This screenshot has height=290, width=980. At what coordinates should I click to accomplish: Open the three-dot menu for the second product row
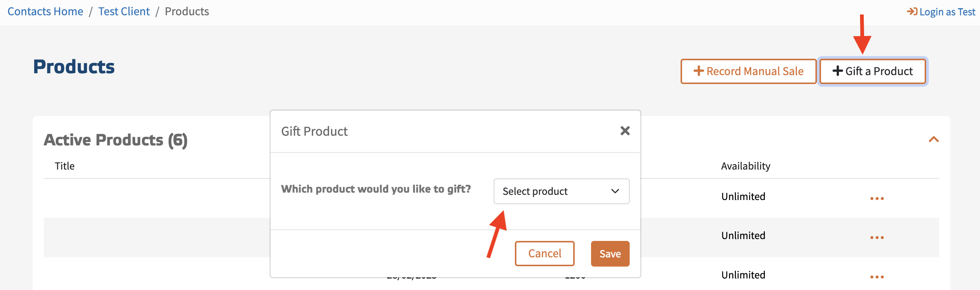[876, 238]
